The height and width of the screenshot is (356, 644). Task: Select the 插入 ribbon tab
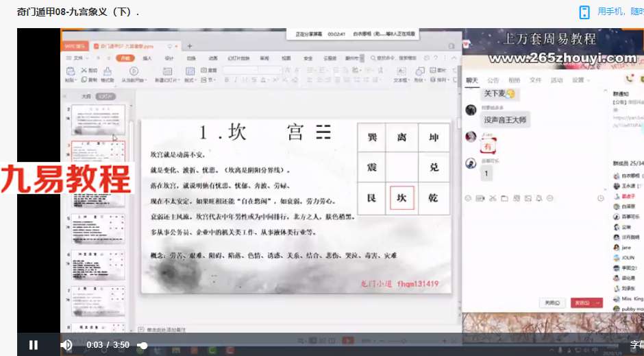point(147,58)
